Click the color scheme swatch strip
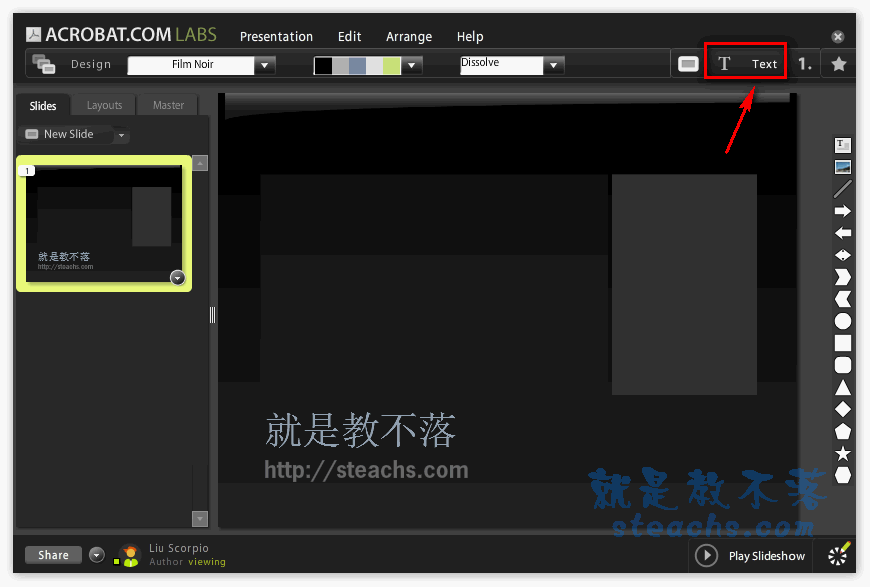 [x=357, y=65]
